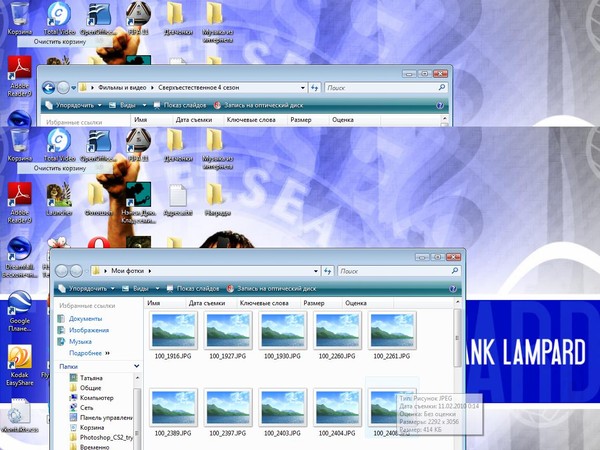600x450 pixels.
Task: Expand Подробнее favorites list
Action: pyautogui.click(x=89, y=353)
